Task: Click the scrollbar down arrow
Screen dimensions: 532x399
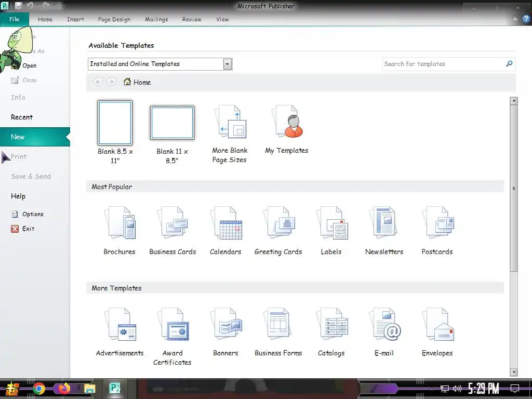Action: click(x=514, y=372)
